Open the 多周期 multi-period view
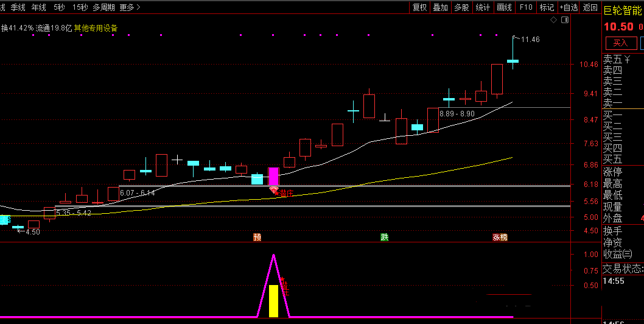 (103, 7)
